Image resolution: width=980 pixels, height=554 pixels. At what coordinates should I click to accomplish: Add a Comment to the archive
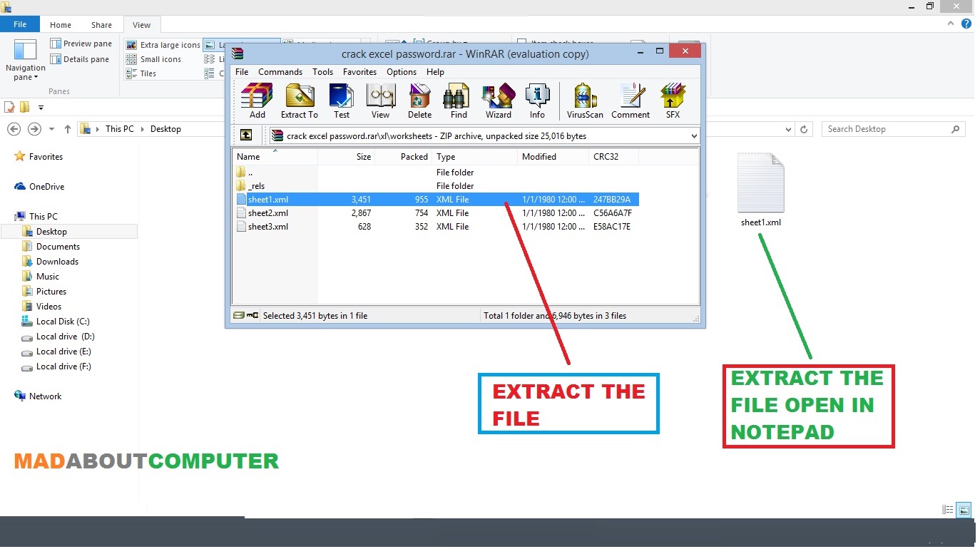631,101
